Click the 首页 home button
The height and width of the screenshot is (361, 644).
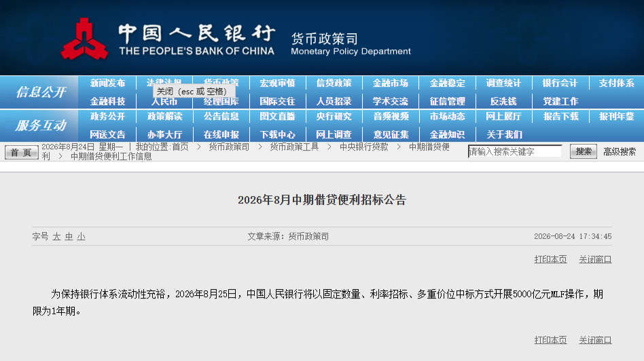[21, 152]
